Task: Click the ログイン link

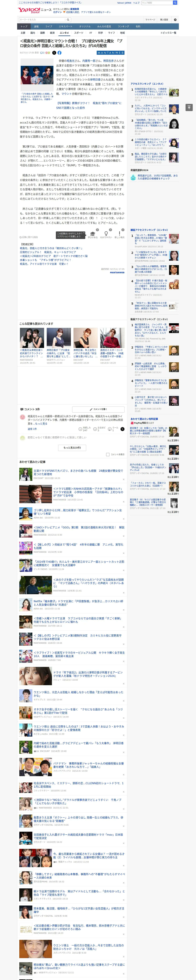Action: coord(57,12)
